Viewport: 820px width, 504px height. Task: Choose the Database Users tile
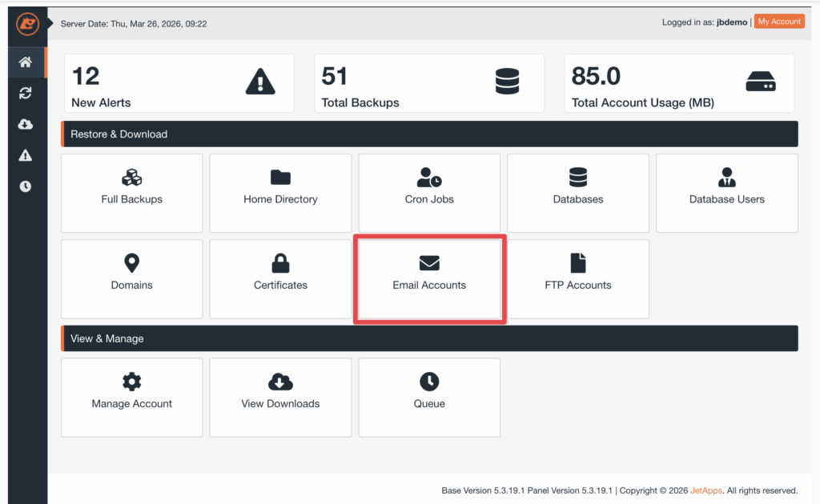click(726, 193)
